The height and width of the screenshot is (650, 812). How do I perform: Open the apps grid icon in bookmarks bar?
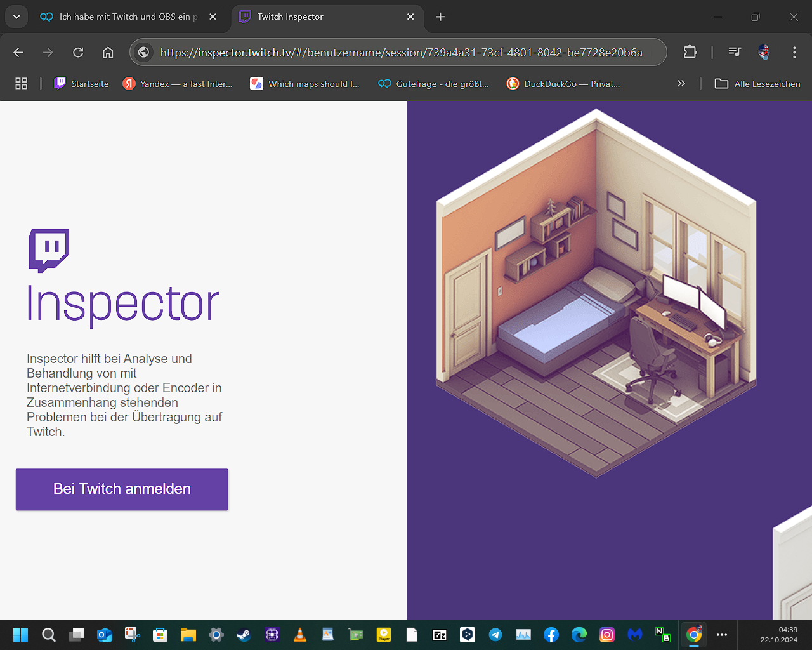pyautogui.click(x=21, y=84)
